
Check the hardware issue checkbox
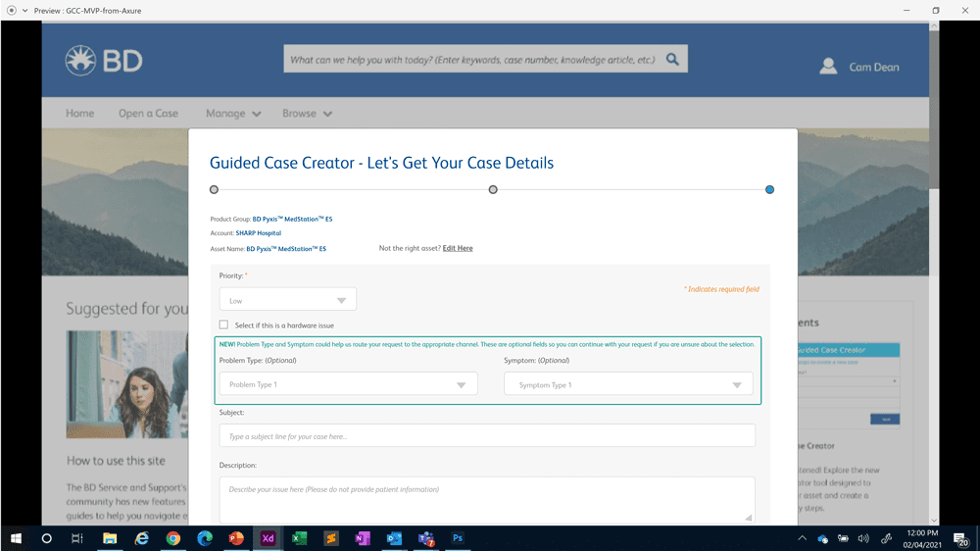[223, 324]
